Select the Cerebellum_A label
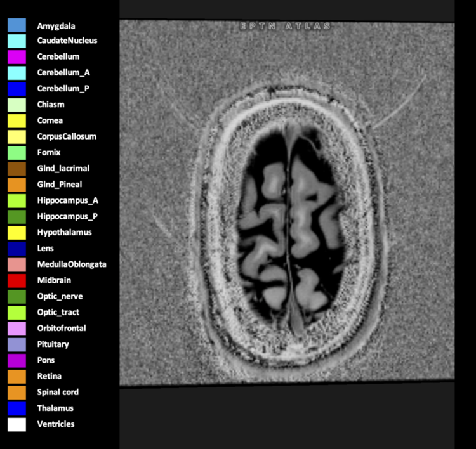This screenshot has height=449, width=476. (63, 72)
